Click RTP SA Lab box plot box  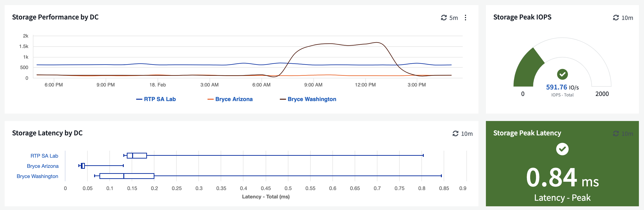tap(137, 156)
